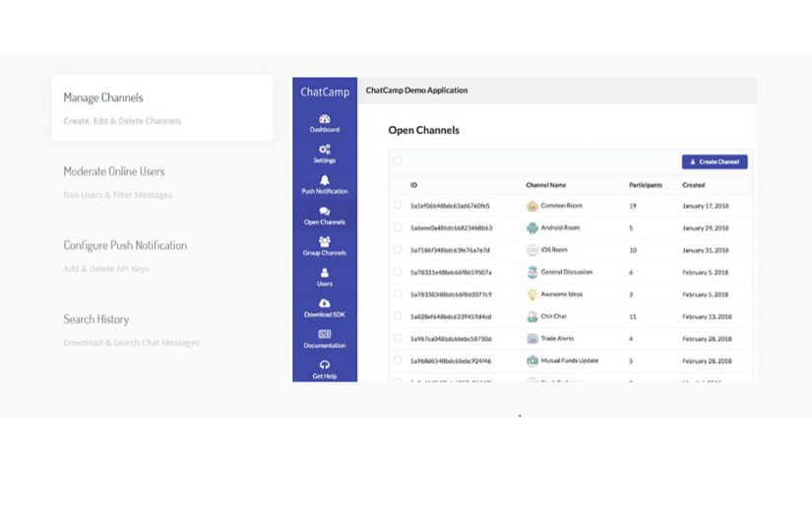Check the iOS Room row checkbox

(x=398, y=250)
